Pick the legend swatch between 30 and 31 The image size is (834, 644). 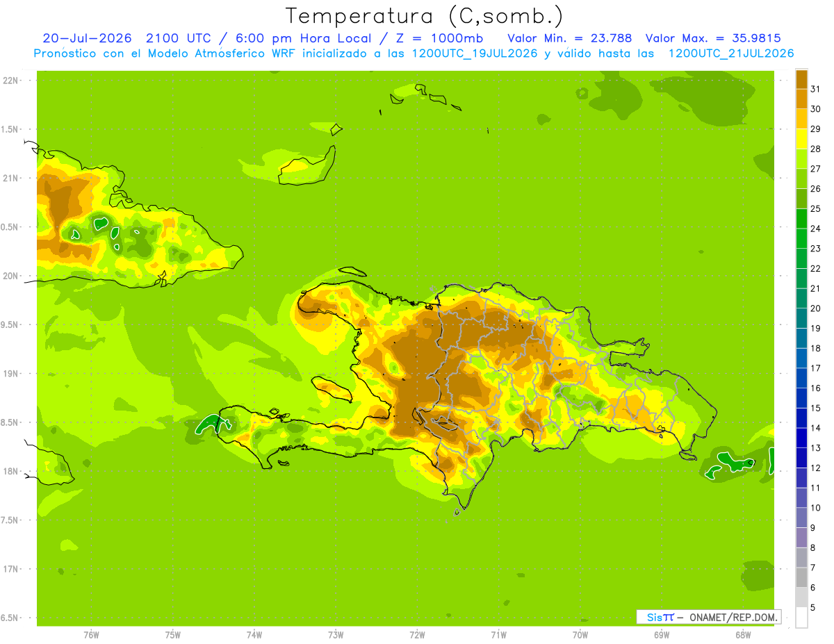pos(801,99)
